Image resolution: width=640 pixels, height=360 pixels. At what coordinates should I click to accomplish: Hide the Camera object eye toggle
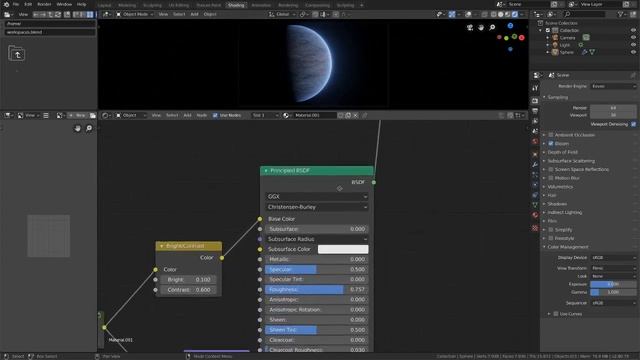point(633,38)
